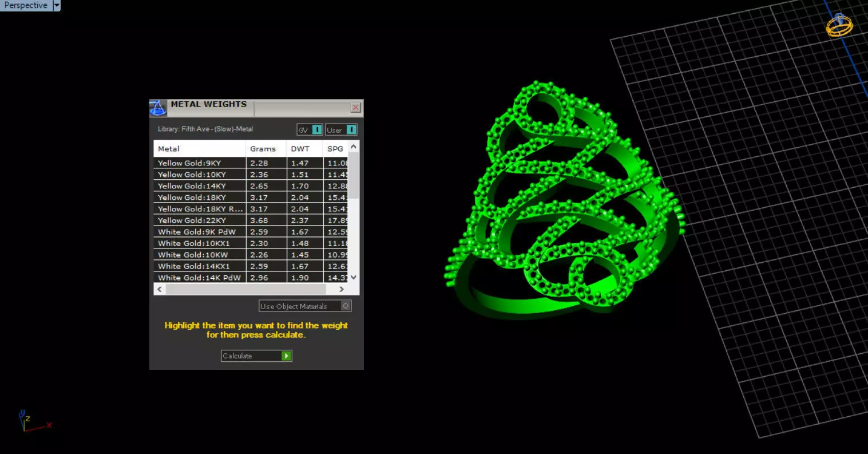Screen dimensions: 868x454
Task: Select the Yellow Gold:10KY row
Action: (251, 175)
